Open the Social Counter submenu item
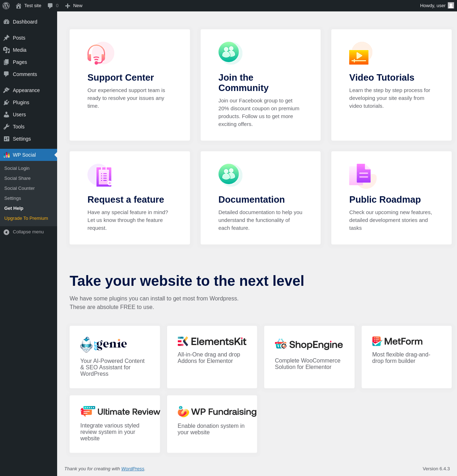 point(20,188)
